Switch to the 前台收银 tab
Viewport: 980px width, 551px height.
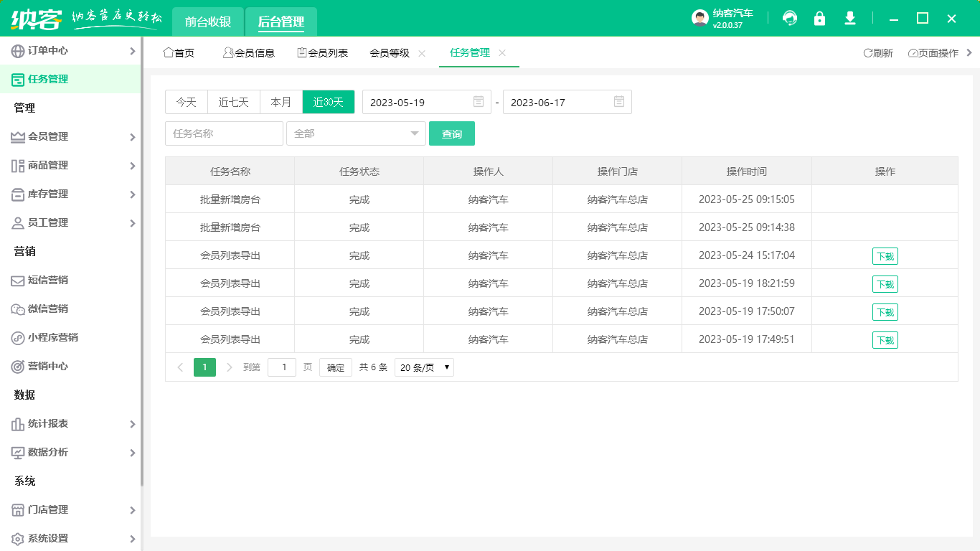point(207,22)
